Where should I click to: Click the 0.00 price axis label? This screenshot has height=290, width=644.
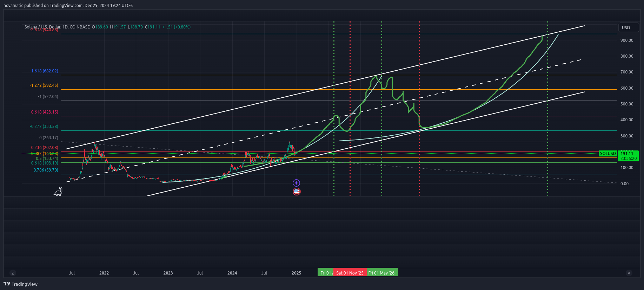click(625, 184)
